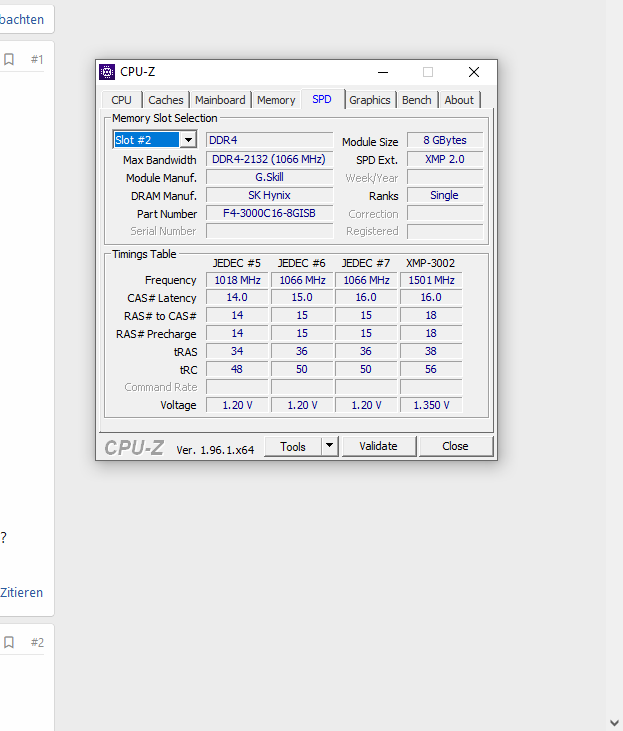623x731 pixels.
Task: Switch to the Bench tab
Action: click(416, 100)
